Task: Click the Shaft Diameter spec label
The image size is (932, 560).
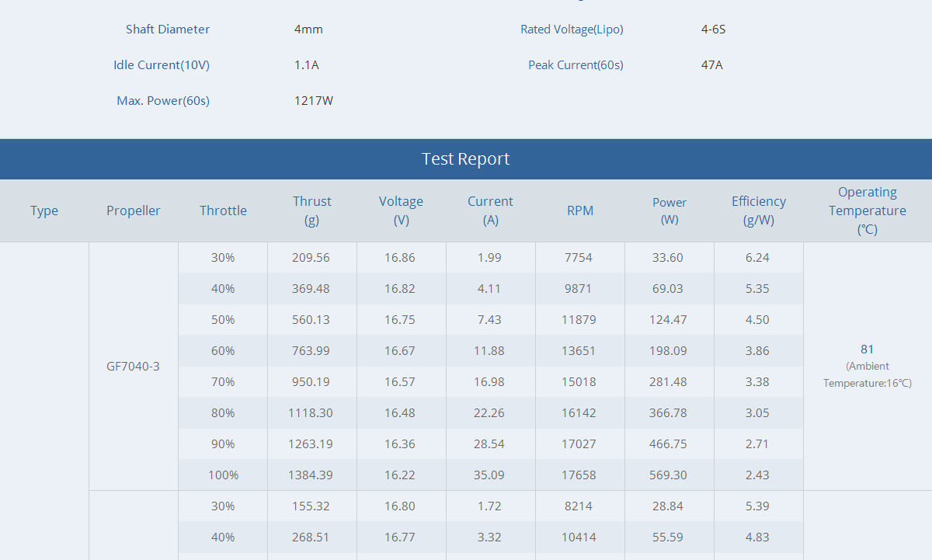Action: pyautogui.click(x=168, y=30)
